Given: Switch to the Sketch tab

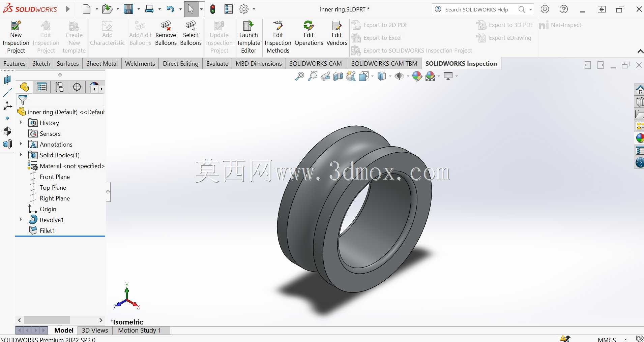Looking at the screenshot, I should click(x=41, y=64).
